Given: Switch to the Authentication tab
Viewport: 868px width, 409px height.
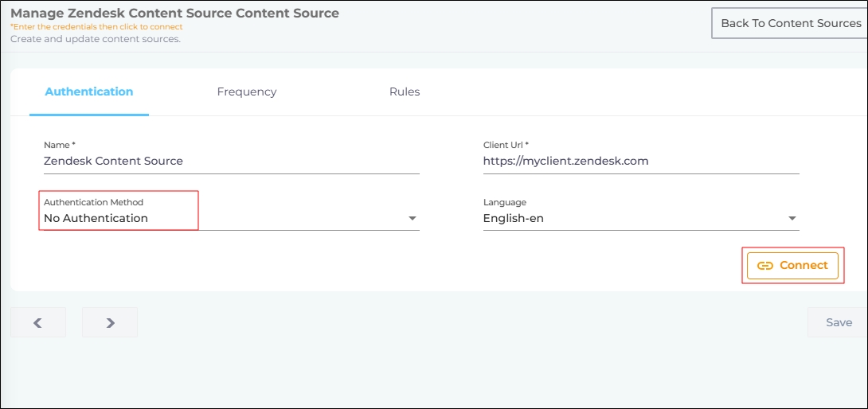Looking at the screenshot, I should click(89, 92).
